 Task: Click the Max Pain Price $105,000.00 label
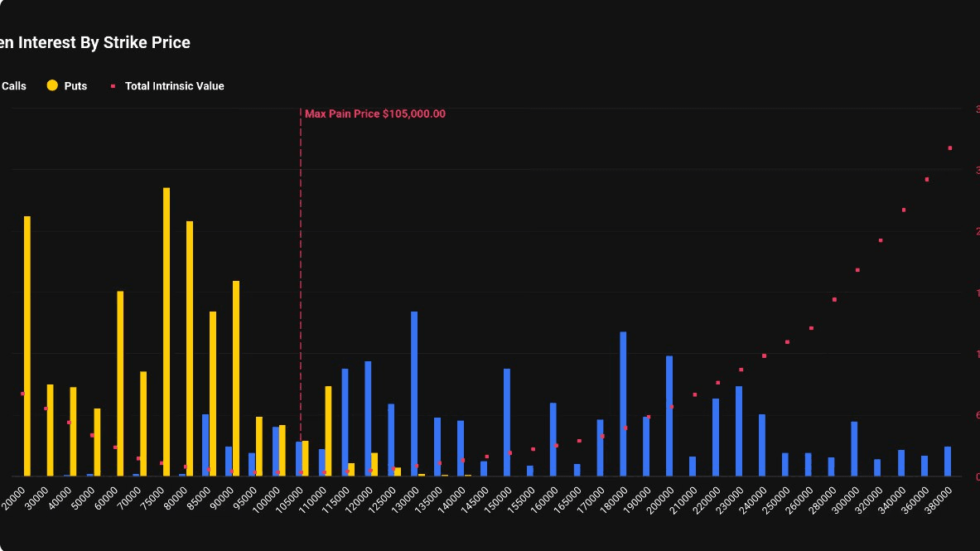pos(374,114)
